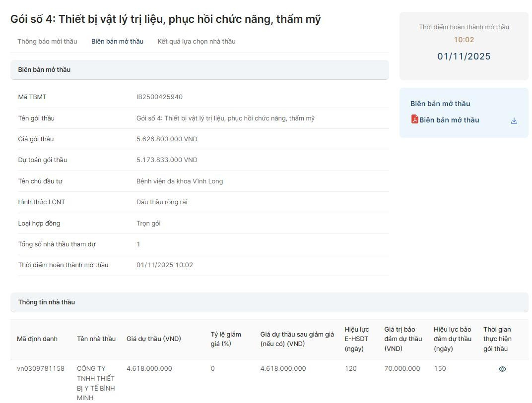Open Kết quả lựa chọn nhà thầu tab

(197, 41)
